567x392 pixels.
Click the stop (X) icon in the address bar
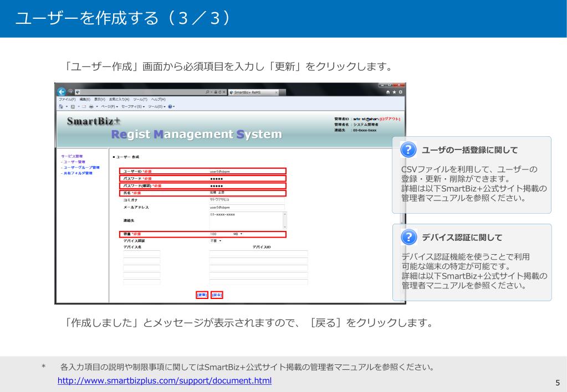[224, 92]
